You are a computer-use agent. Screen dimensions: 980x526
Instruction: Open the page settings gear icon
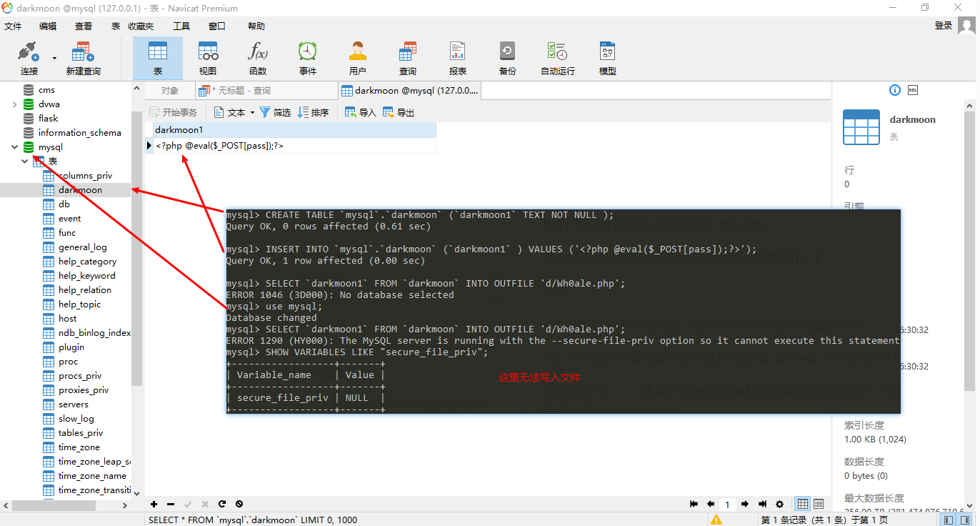pyautogui.click(x=779, y=504)
